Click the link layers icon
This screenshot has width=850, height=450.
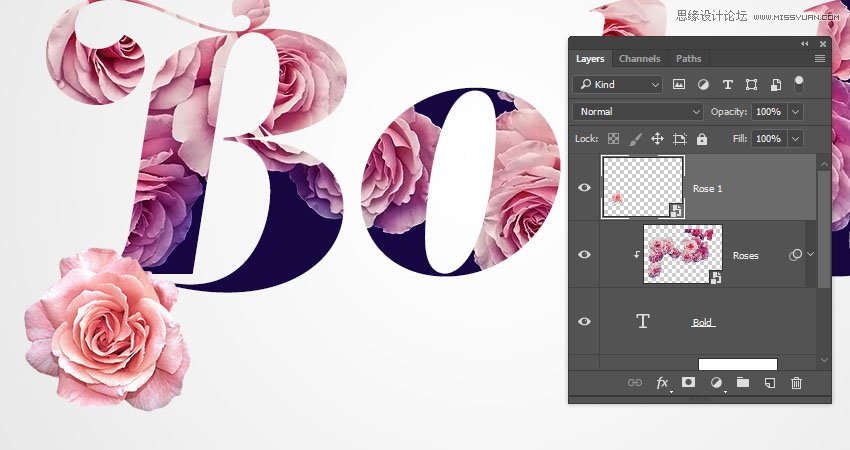634,383
